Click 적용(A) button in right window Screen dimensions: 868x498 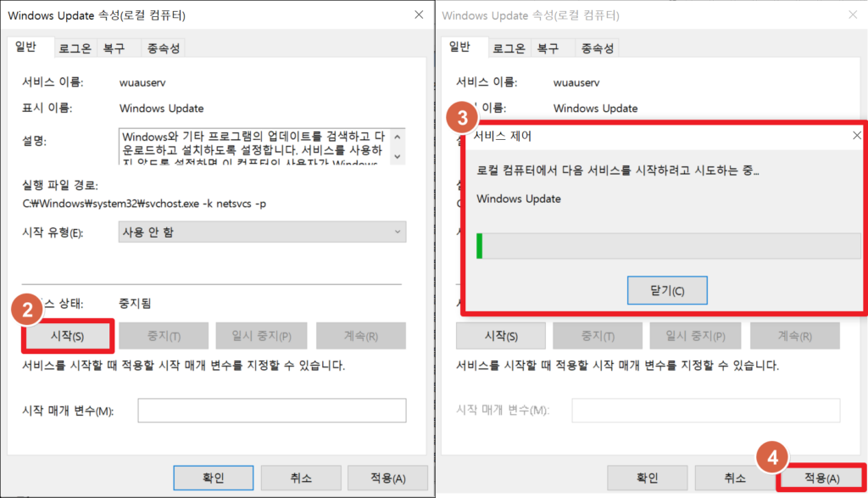pos(822,478)
